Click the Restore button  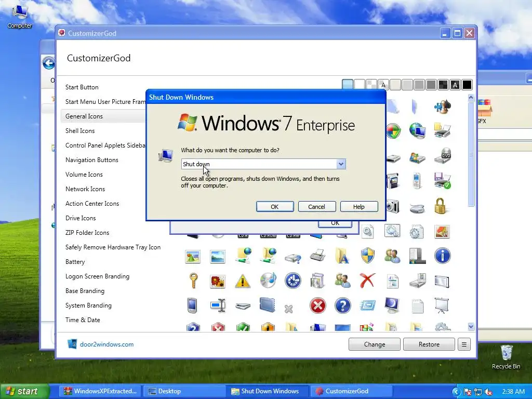(429, 344)
